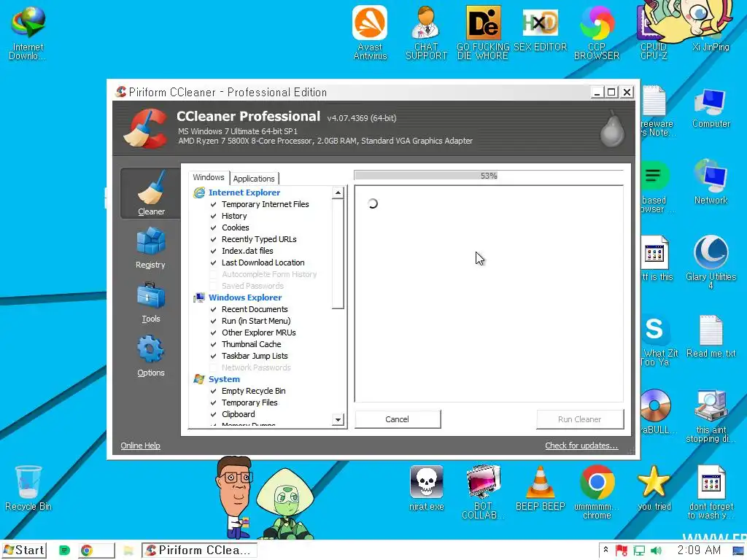
Task: Open the SEX EDITOR HxD desktop icon
Action: coord(540,28)
